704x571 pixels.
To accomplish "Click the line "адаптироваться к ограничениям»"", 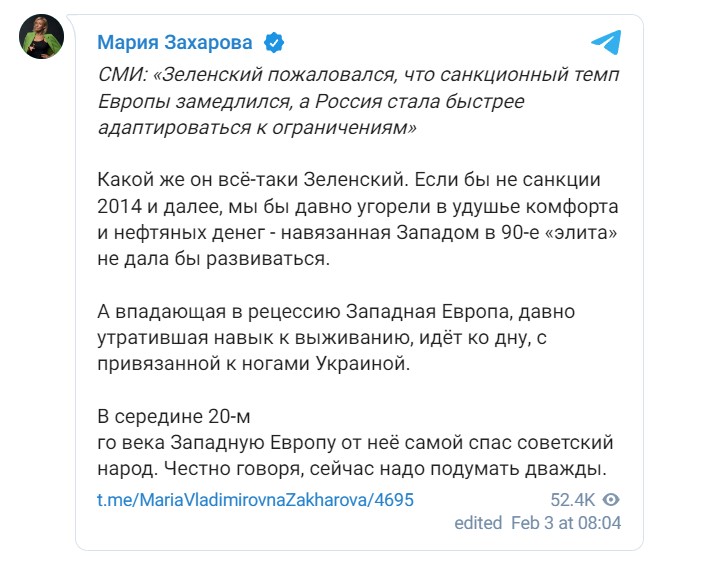I will [x=257, y=129].
